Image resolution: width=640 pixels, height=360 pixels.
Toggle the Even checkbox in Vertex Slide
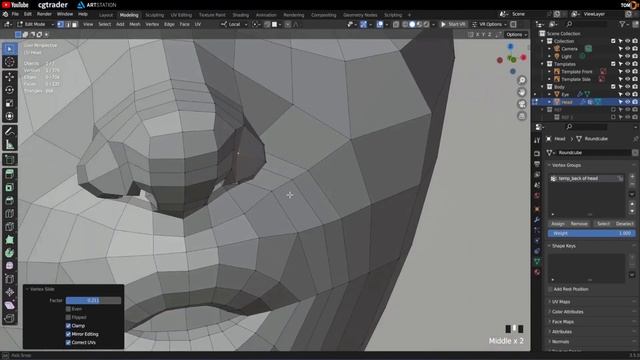coord(68,309)
